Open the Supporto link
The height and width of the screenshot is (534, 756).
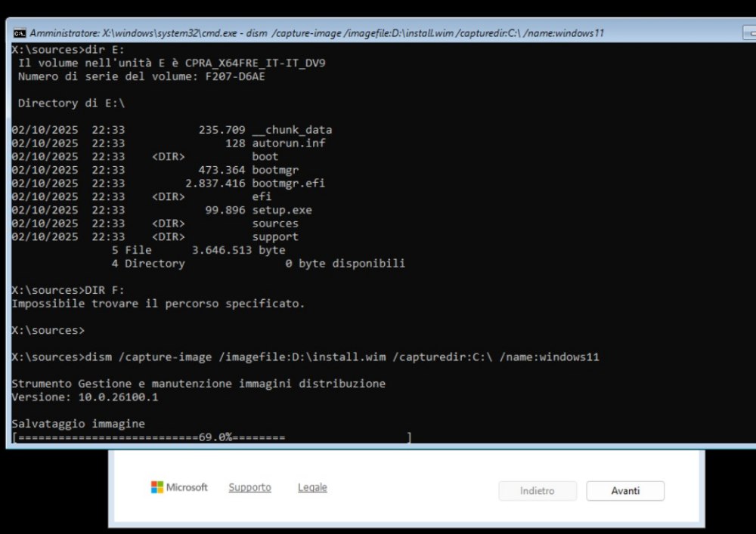tap(249, 487)
